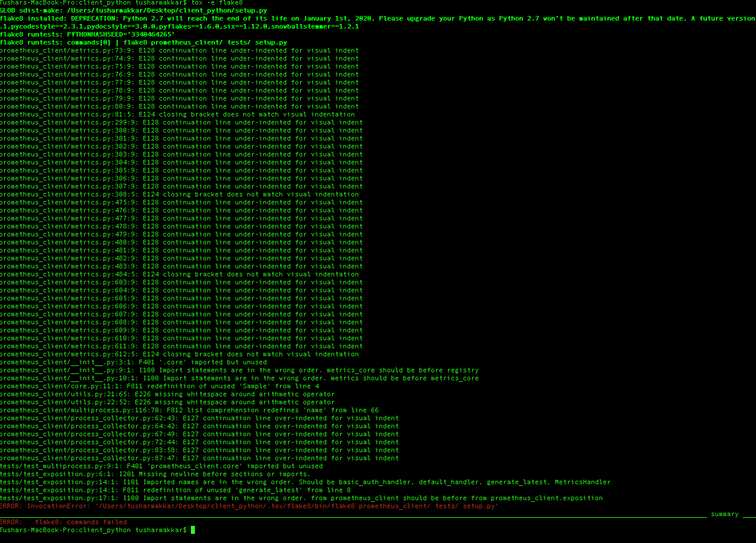This screenshot has height=543, width=756.
Task: Click the process_collector.py:83:58 E127 line
Action: point(199,451)
